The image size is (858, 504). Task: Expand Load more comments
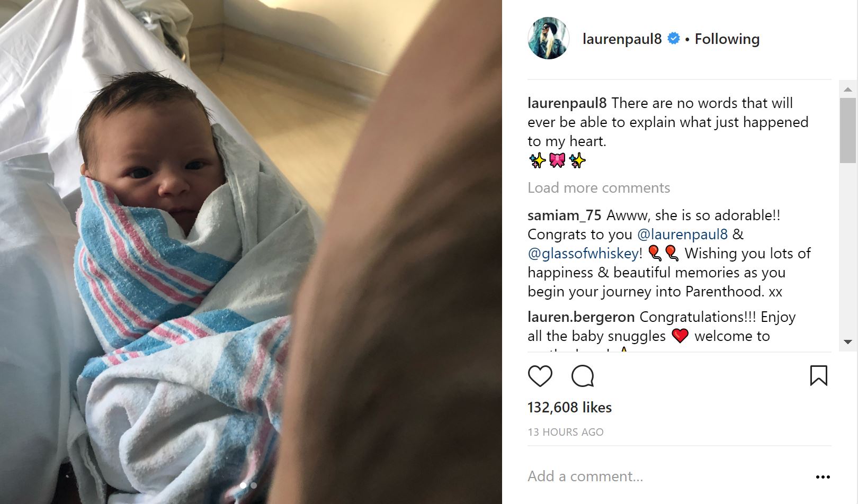(598, 188)
